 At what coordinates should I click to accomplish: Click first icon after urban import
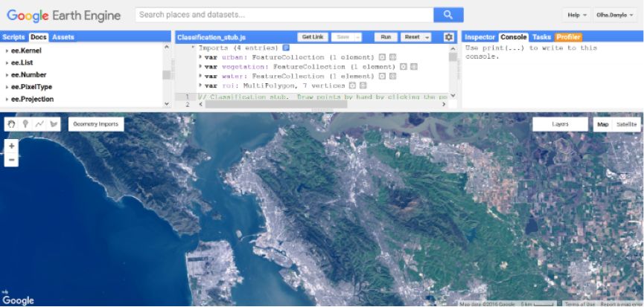click(x=381, y=57)
